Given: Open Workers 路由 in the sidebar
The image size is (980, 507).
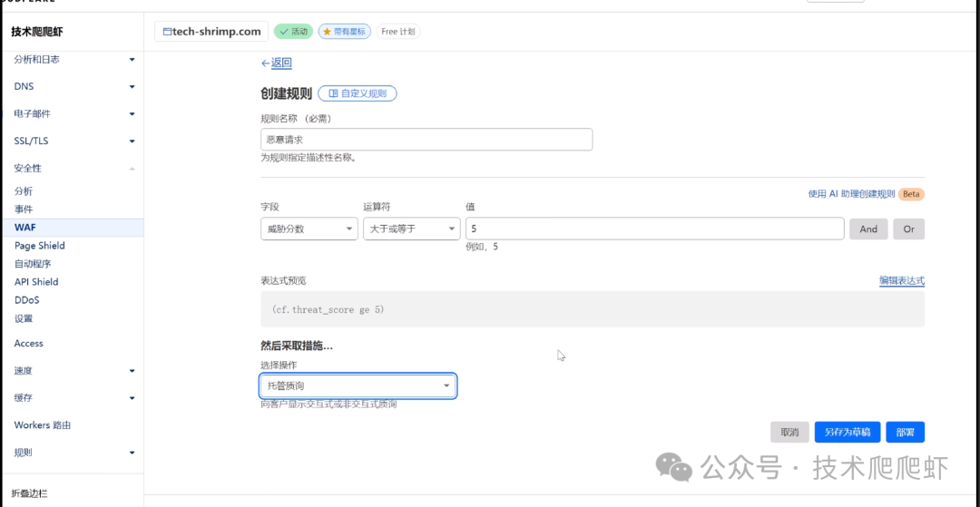Looking at the screenshot, I should pos(43,425).
